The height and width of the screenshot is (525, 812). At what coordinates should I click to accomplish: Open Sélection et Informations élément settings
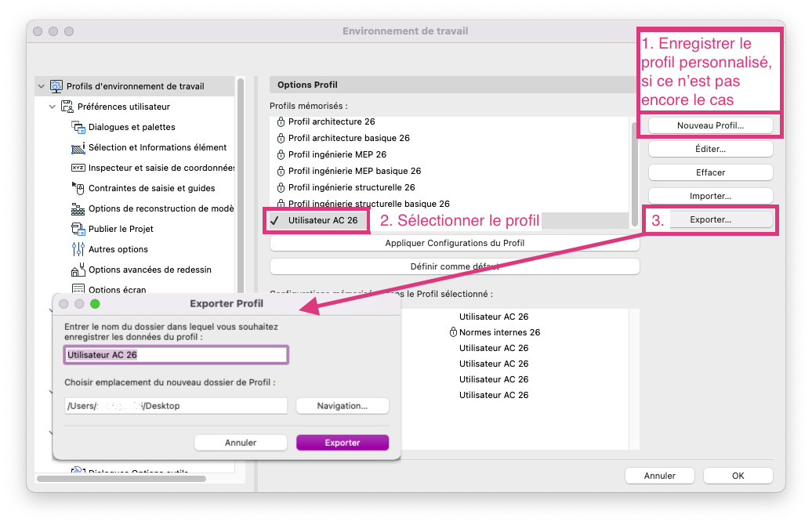[158, 147]
